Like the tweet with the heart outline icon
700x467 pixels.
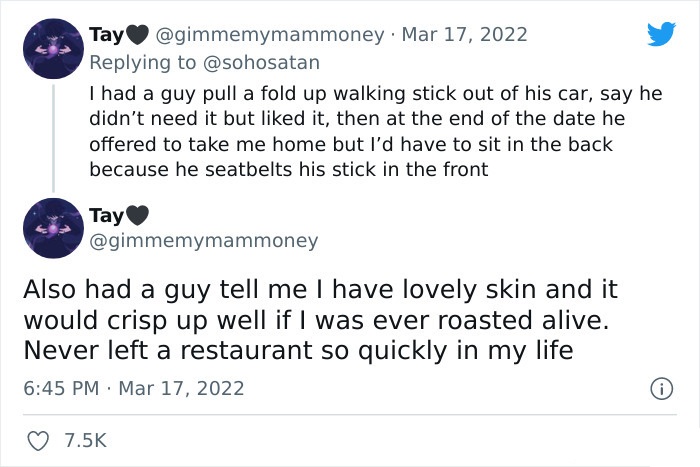38,441
